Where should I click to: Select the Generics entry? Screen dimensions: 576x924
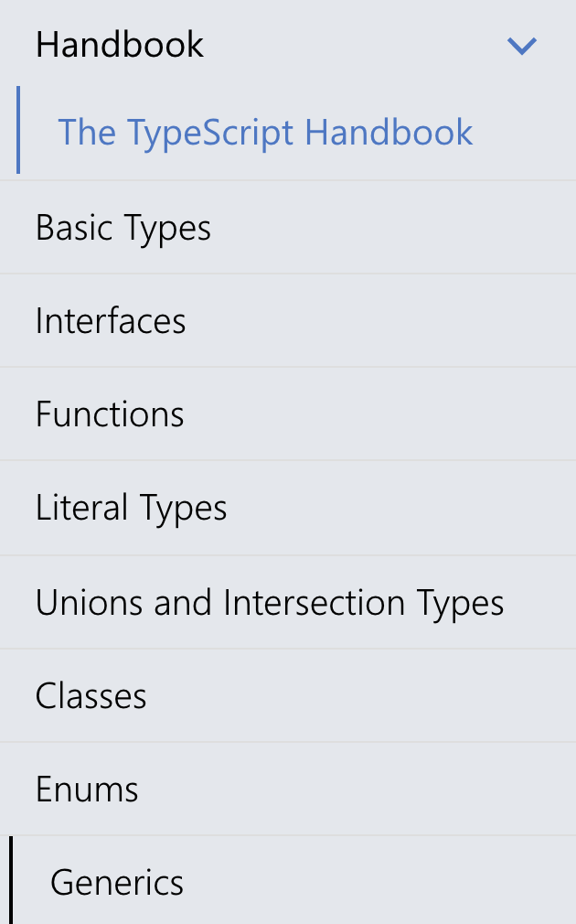[117, 883]
